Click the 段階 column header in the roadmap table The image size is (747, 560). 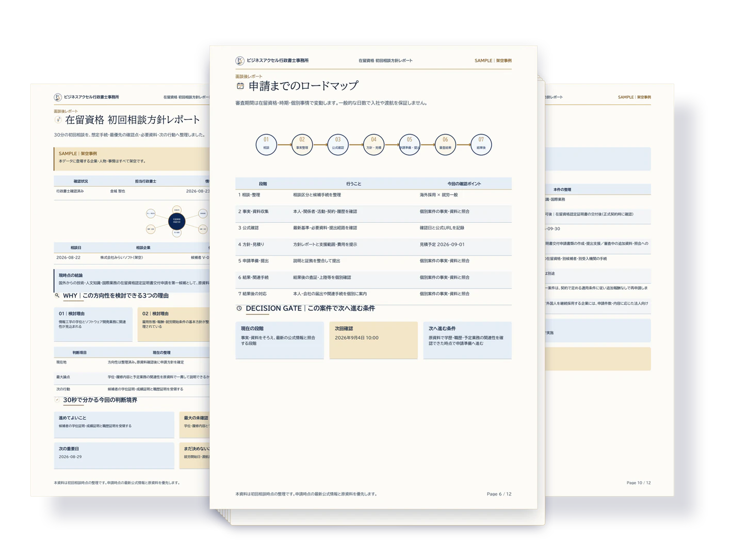point(263,184)
